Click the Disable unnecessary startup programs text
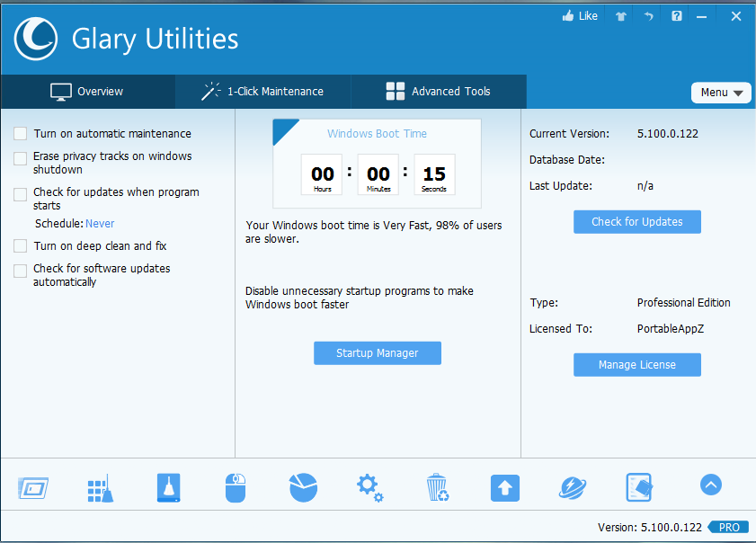Screen dimensions: 756x543 coord(360,298)
